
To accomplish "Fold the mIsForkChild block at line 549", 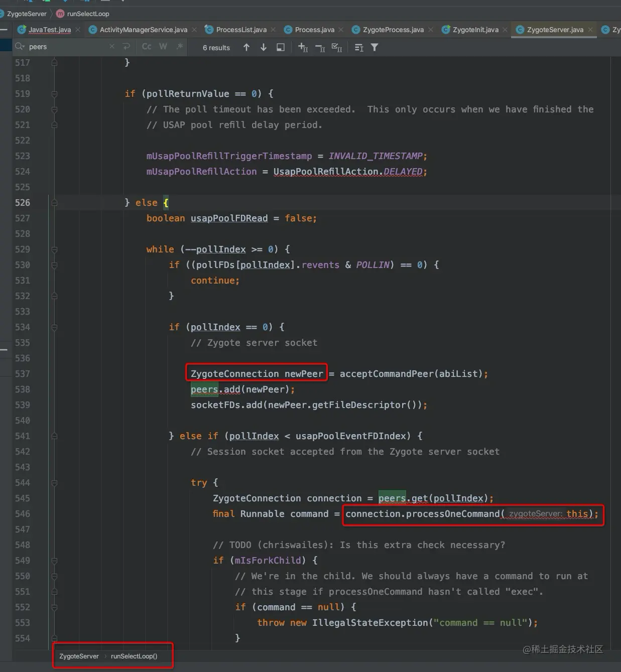I will tap(54, 561).
